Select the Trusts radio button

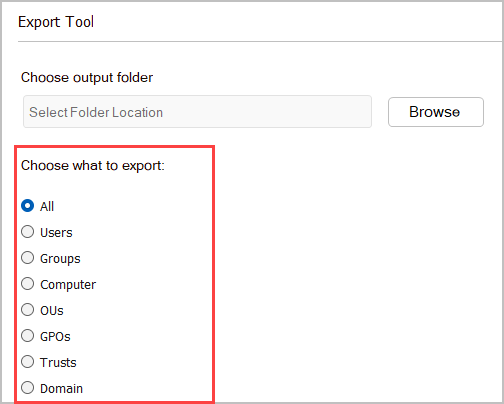click(28, 362)
